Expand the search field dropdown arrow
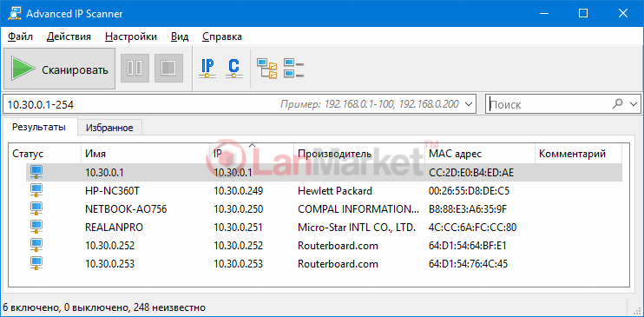Image resolution: width=644 pixels, height=317 pixels. click(x=634, y=104)
